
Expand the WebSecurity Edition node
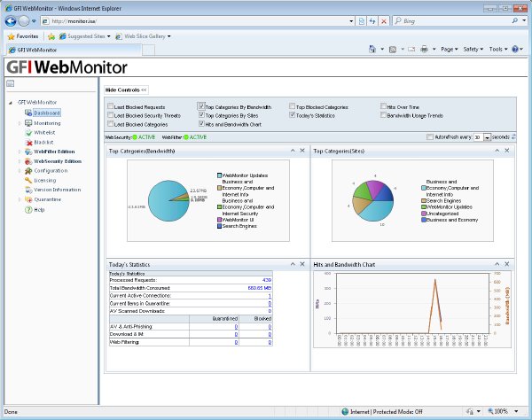click(20, 161)
